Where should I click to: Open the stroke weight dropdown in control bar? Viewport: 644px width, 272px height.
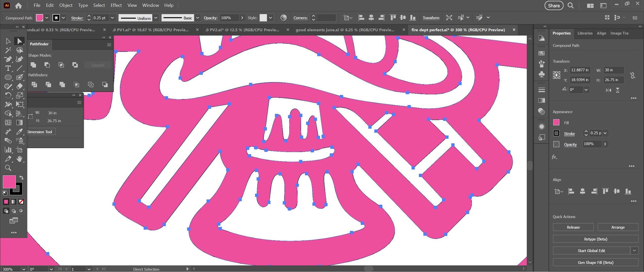click(x=112, y=18)
